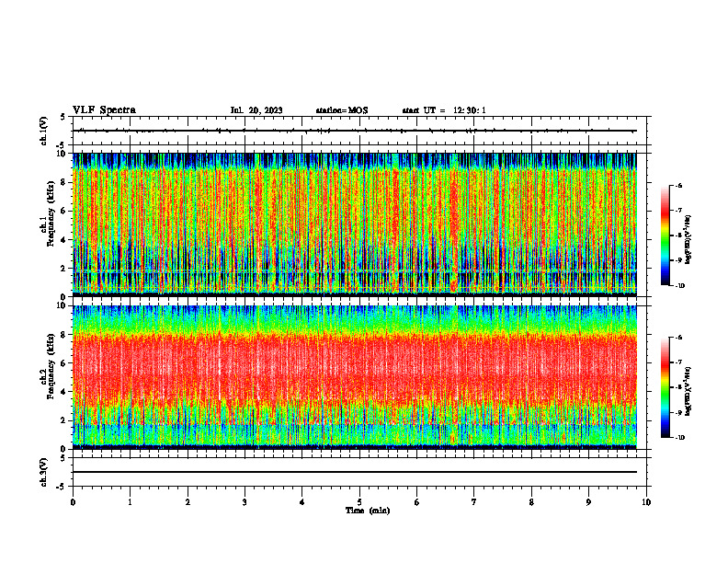Click the "-7" label on ch.1 colorbar
Viewport: 728px width, 563px height.
pyautogui.click(x=678, y=211)
